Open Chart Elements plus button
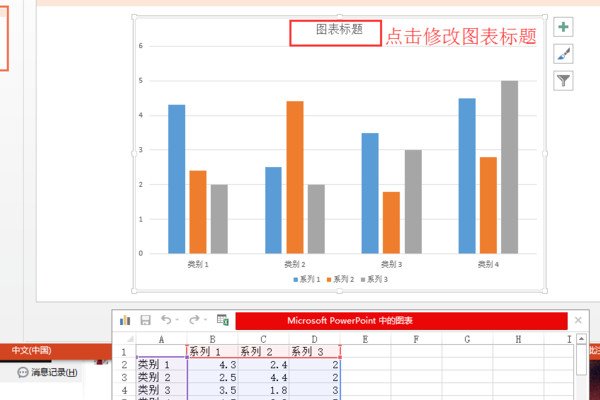600x400 pixels. pos(563,27)
